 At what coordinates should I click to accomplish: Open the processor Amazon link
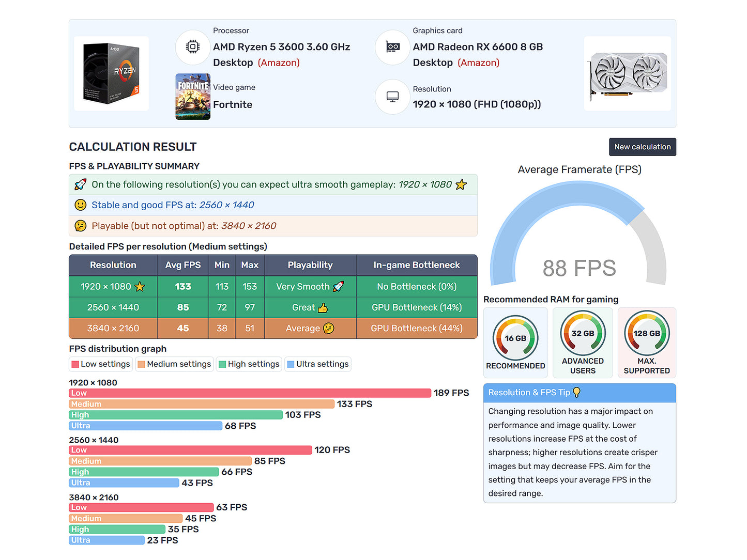click(279, 63)
